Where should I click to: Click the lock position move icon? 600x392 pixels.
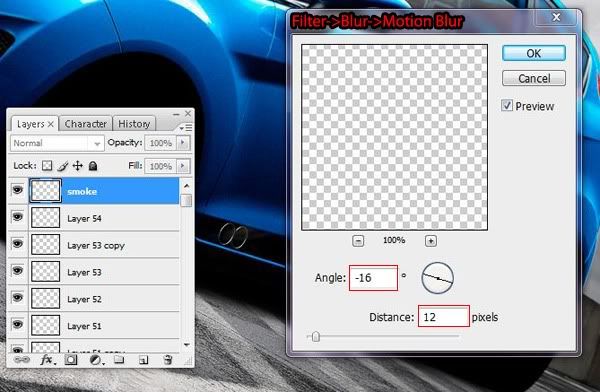coord(78,166)
